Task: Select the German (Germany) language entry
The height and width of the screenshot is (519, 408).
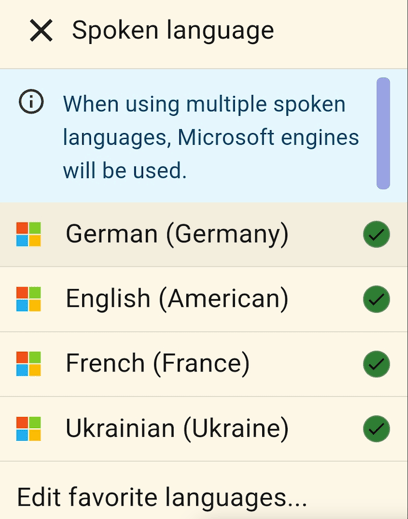Action: click(204, 234)
